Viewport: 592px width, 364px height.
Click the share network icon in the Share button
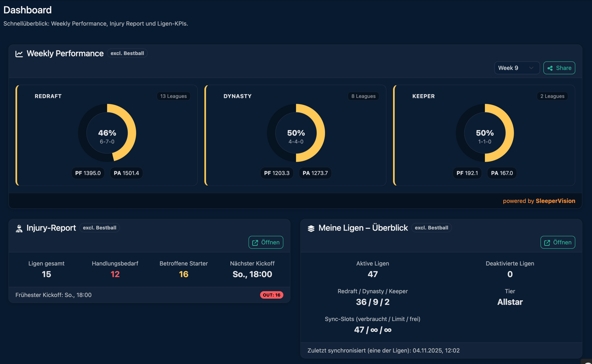point(550,68)
